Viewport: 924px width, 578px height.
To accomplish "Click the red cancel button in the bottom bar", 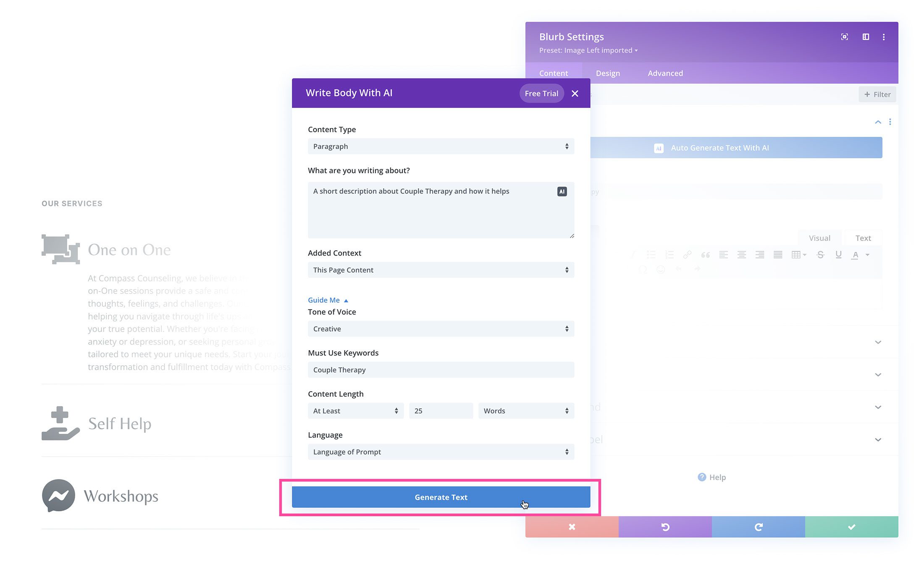I will [x=571, y=527].
